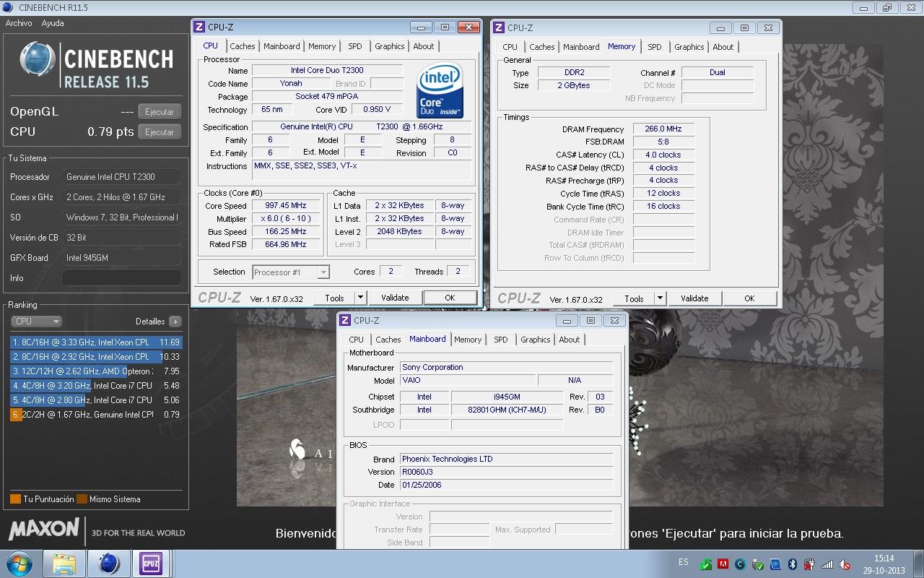The image size is (924, 578).
Task: Click the Z icon on CPU-Z Mainboard window title
Action: (345, 320)
